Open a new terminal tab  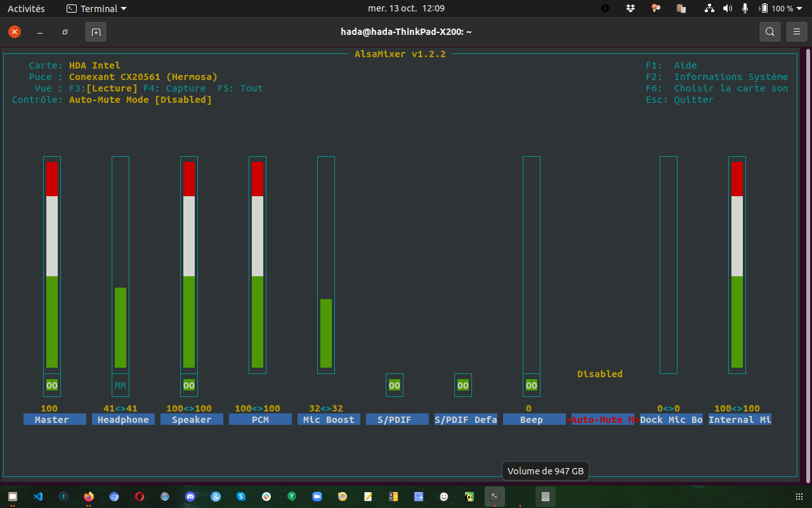click(96, 32)
